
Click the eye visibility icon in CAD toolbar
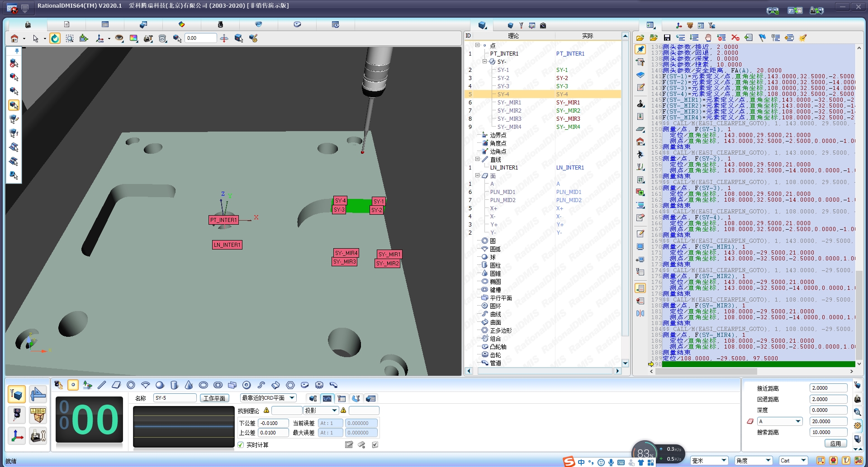[x=119, y=38]
